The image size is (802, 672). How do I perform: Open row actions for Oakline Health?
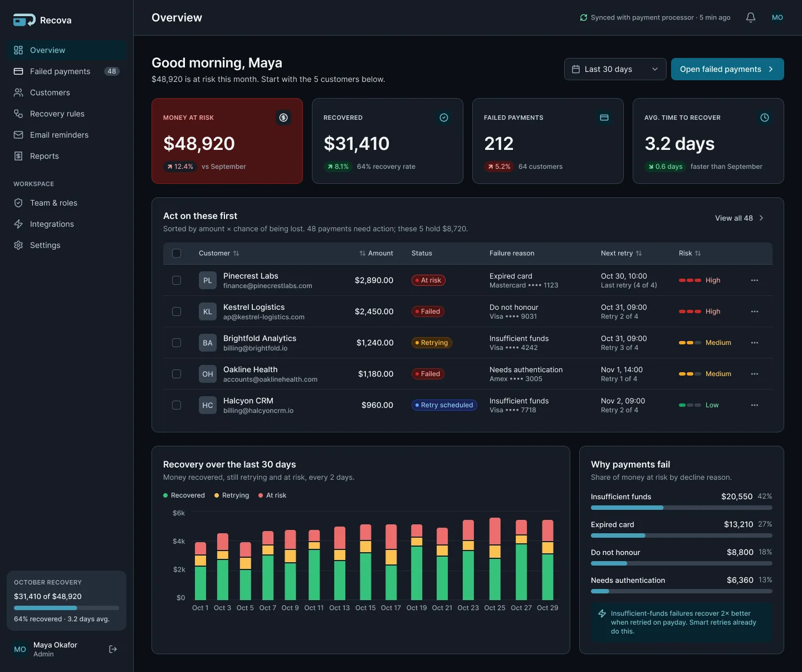click(x=755, y=374)
